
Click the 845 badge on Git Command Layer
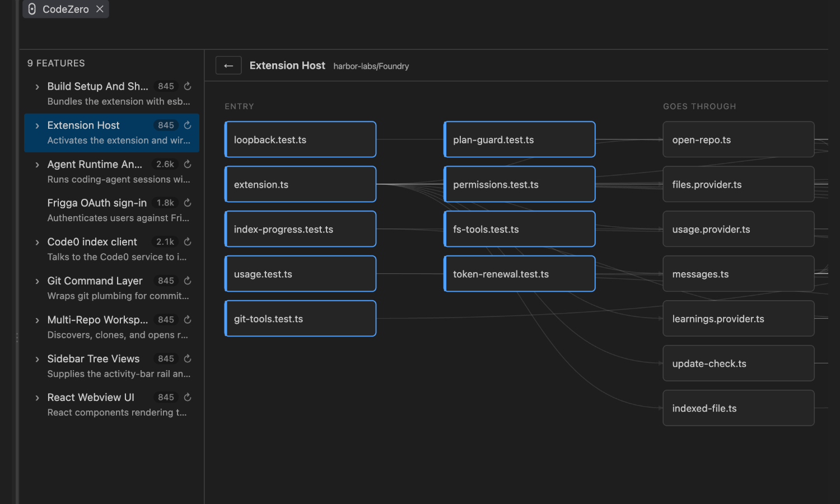point(166,281)
